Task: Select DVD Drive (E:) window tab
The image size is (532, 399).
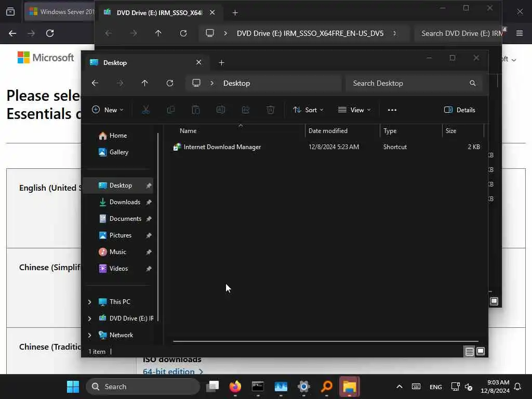Action: point(159,12)
